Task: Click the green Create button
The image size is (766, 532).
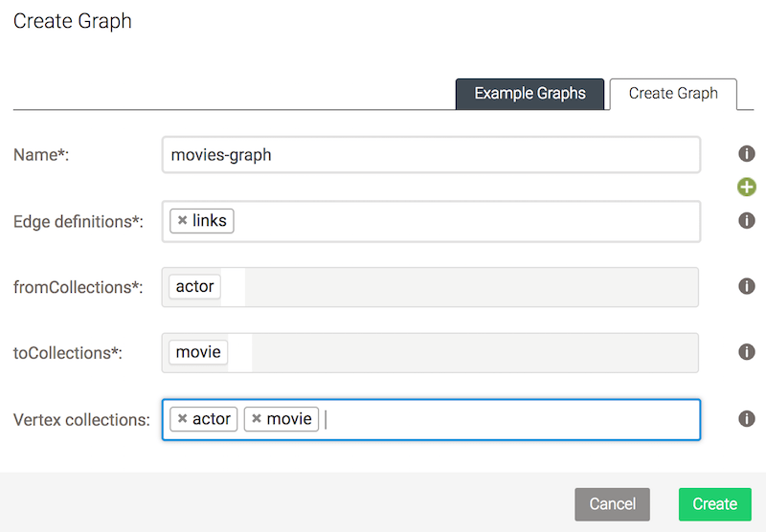Action: pos(714,504)
